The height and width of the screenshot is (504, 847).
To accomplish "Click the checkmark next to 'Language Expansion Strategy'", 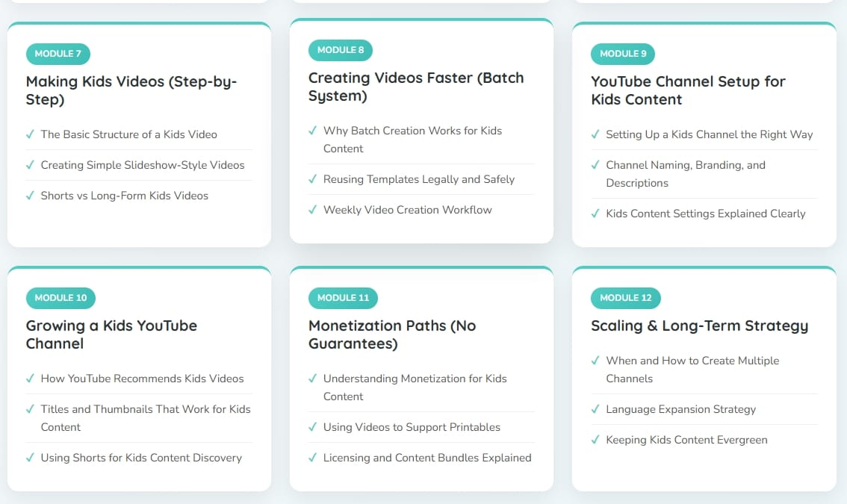I will [595, 409].
